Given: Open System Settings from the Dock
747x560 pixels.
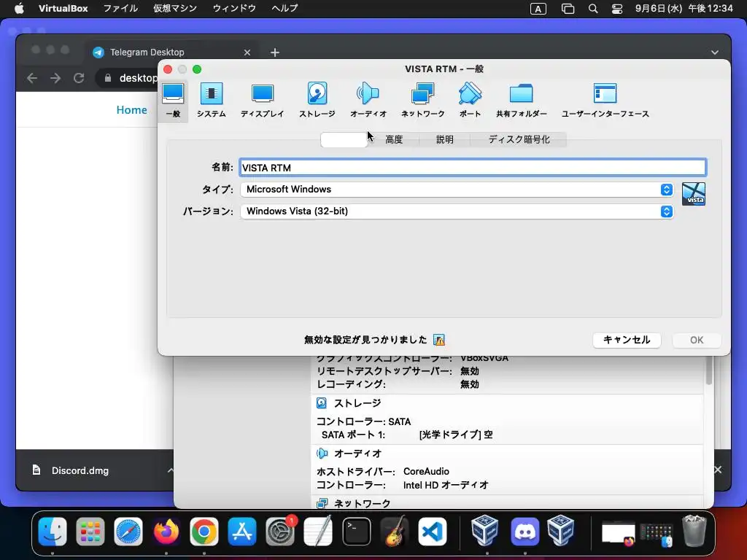Looking at the screenshot, I should [x=280, y=532].
